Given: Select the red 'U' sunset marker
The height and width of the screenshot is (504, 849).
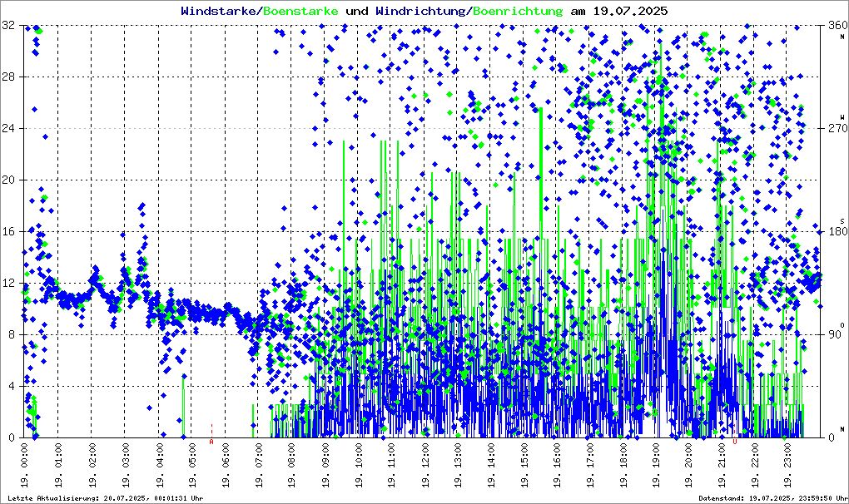Looking at the screenshot, I should pos(735,442).
